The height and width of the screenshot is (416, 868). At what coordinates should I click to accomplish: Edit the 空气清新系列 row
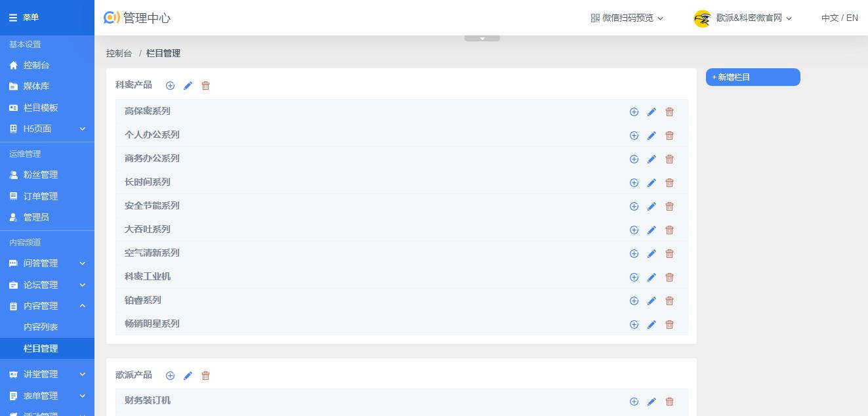click(651, 254)
